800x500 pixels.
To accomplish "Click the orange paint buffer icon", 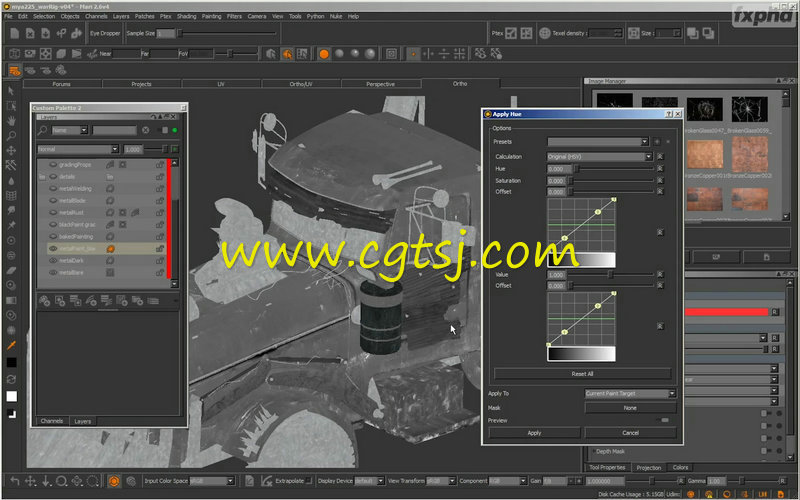I will pyautogui.click(x=114, y=481).
